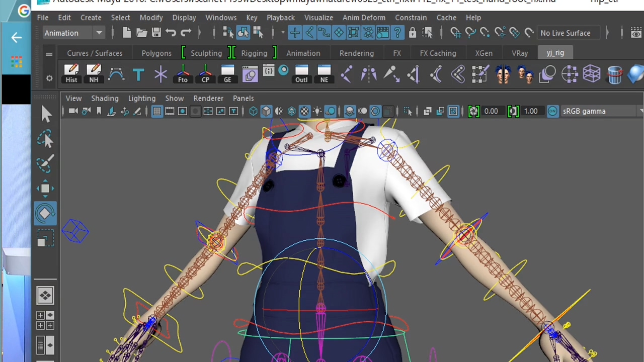644x362 pixels.
Task: Click the Paint Selection tool
Action: tap(45, 164)
